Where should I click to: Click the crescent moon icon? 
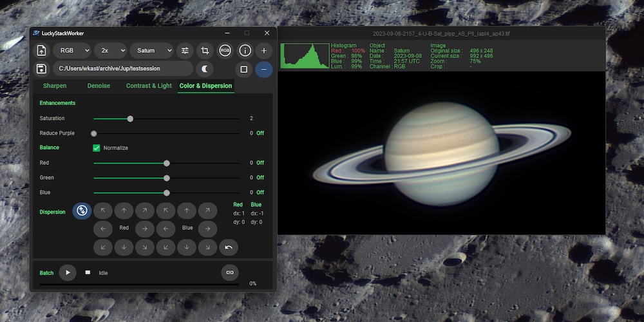pyautogui.click(x=205, y=69)
